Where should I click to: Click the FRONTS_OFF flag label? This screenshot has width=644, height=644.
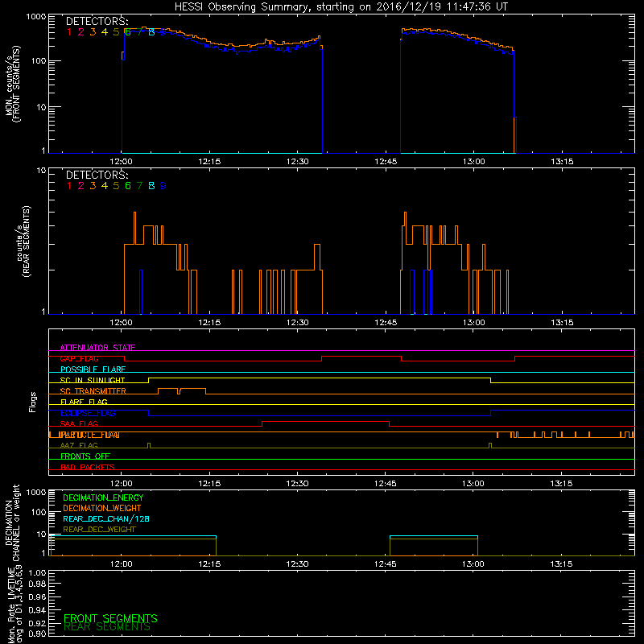[x=85, y=456]
